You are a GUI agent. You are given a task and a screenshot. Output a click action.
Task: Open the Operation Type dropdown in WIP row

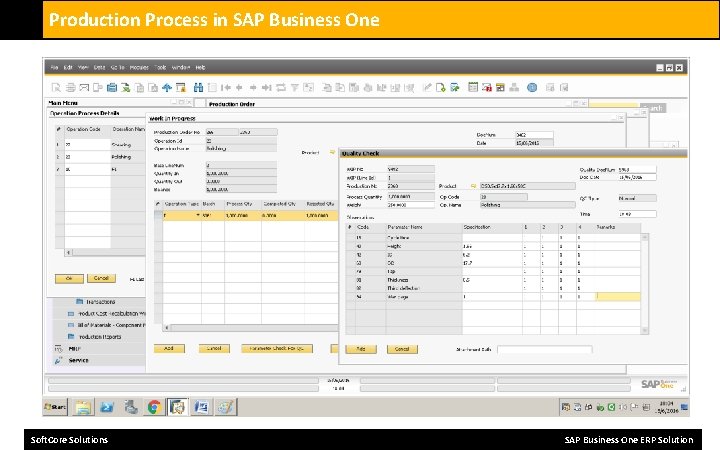tap(198, 215)
